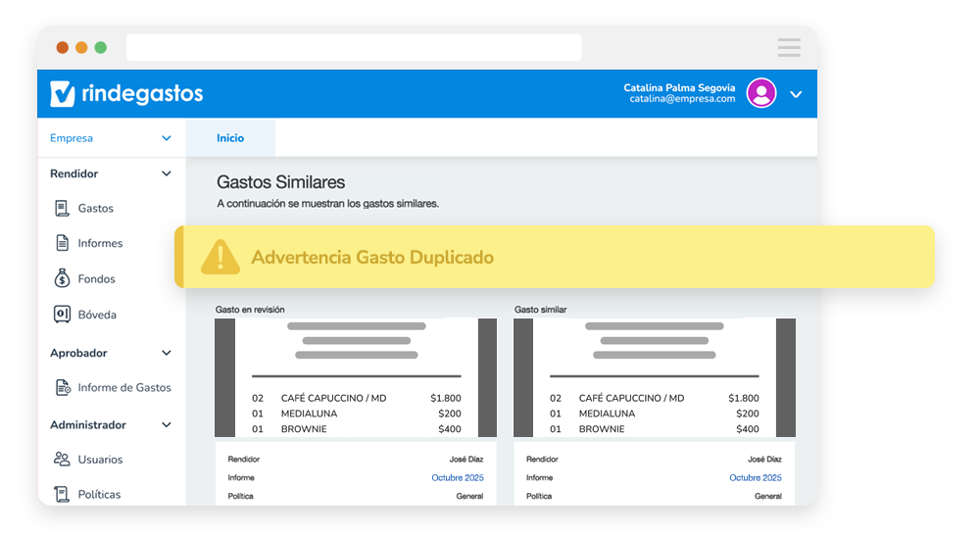Collapse the Administrador section

click(x=166, y=425)
